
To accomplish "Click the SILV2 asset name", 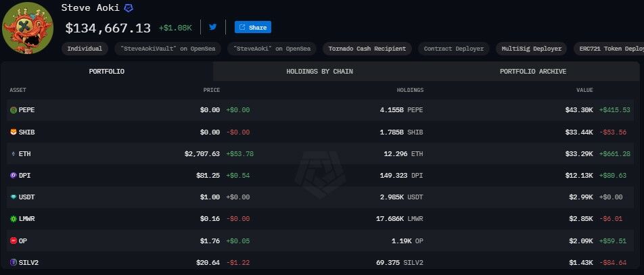I will (28, 262).
